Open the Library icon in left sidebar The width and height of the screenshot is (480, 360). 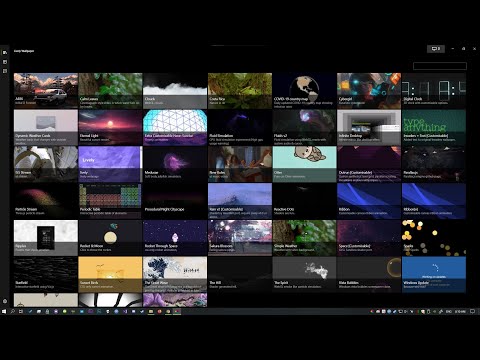5,53
